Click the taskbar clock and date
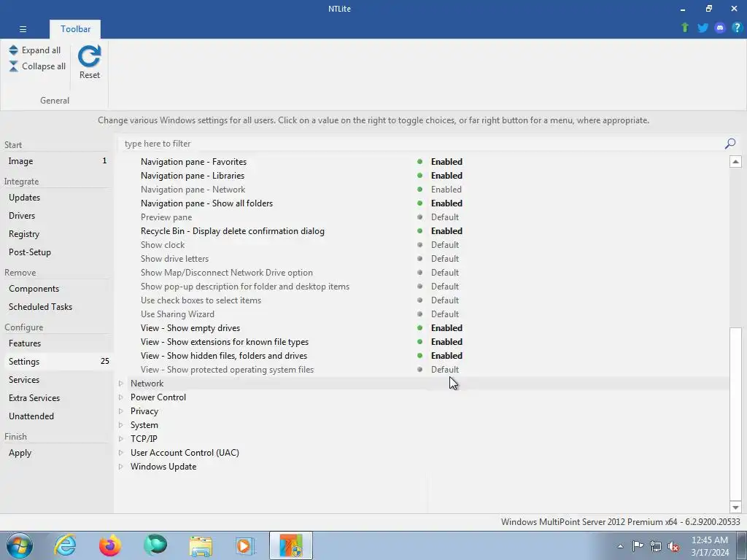Viewport: 747px width, 560px height. tap(710, 546)
